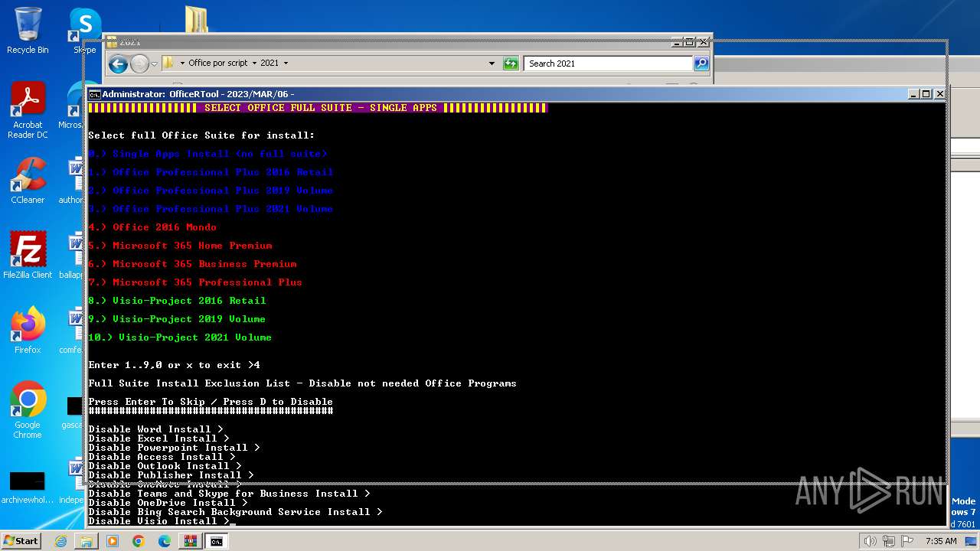This screenshot has height=551, width=980.
Task: Open recent pages dropdown in Explorer
Action: [x=154, y=64]
